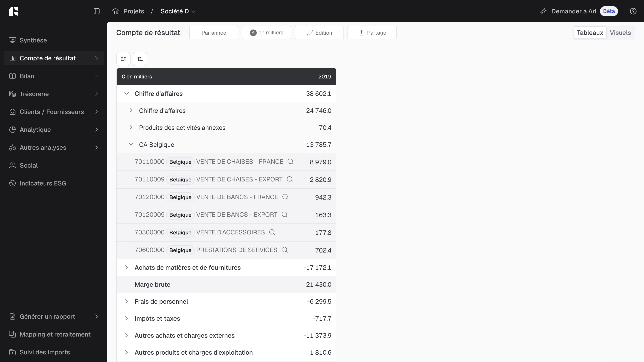Image resolution: width=644 pixels, height=362 pixels.
Task: Expand Frais de personnel row
Action: click(127, 301)
